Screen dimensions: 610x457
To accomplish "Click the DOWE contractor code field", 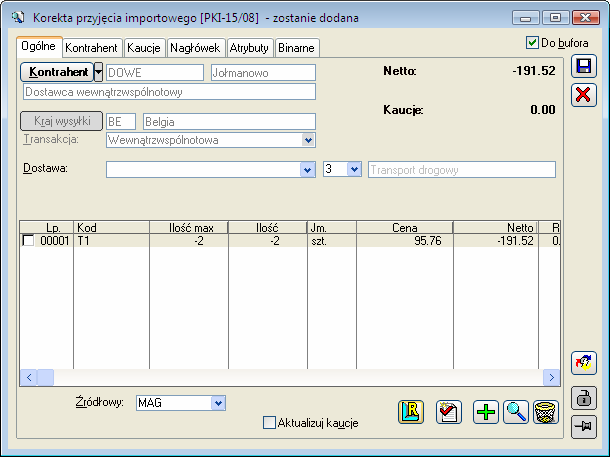I will (155, 73).
